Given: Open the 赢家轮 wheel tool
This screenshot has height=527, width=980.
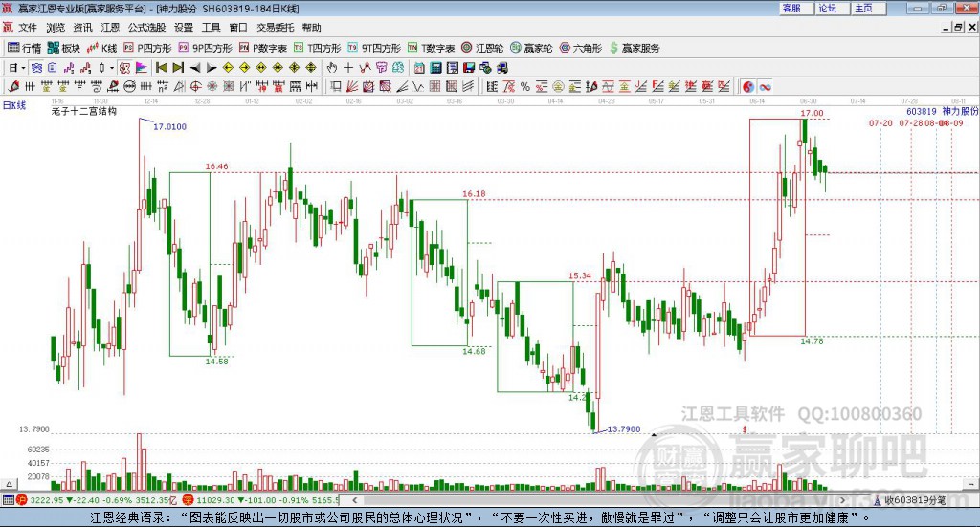Looking at the screenshot, I should coord(531,48).
